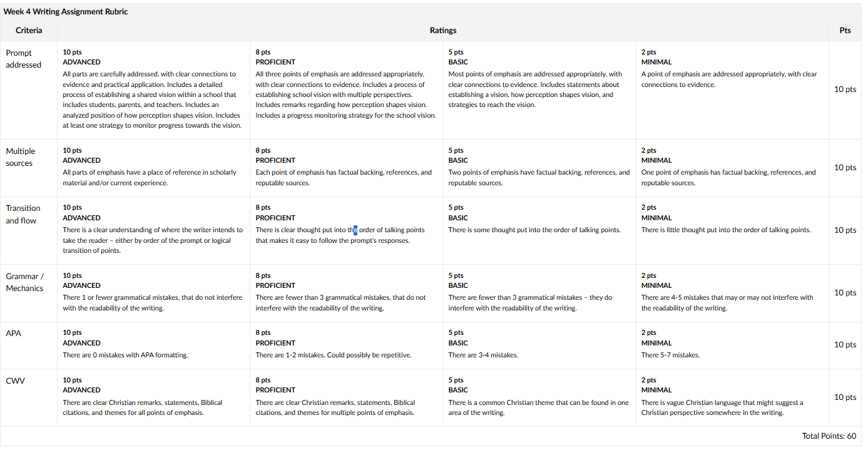
Task: Select the Week 4 Writing Assignment Rubric title
Action: click(x=66, y=12)
